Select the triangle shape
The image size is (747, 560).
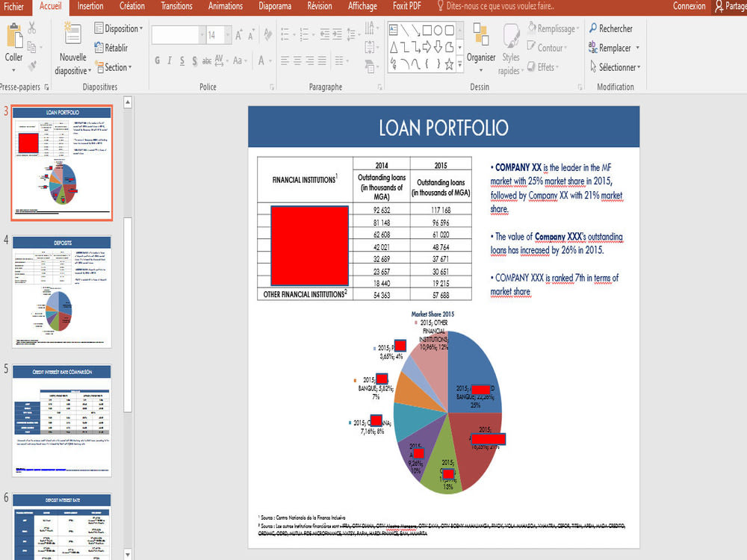coord(394,47)
